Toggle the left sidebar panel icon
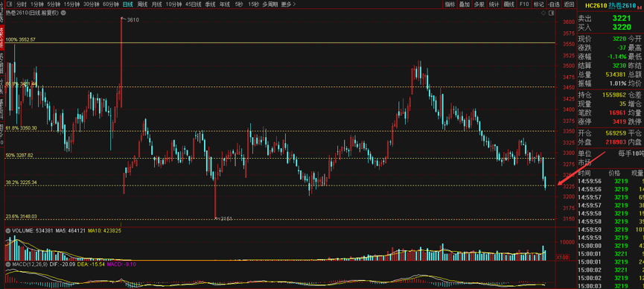The height and width of the screenshot is (289, 644). [8, 4]
